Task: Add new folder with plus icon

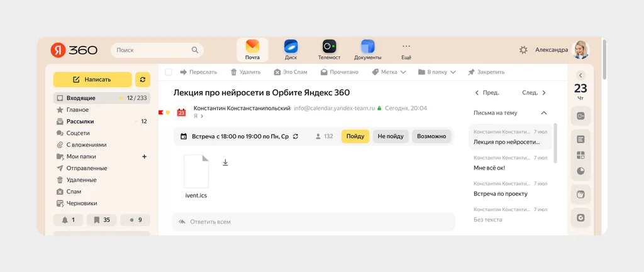Action: (144, 156)
